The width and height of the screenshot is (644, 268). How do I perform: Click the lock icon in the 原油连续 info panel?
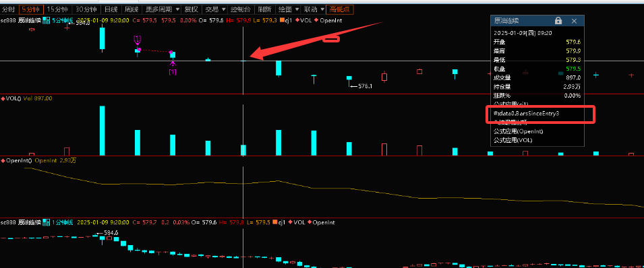558,20
